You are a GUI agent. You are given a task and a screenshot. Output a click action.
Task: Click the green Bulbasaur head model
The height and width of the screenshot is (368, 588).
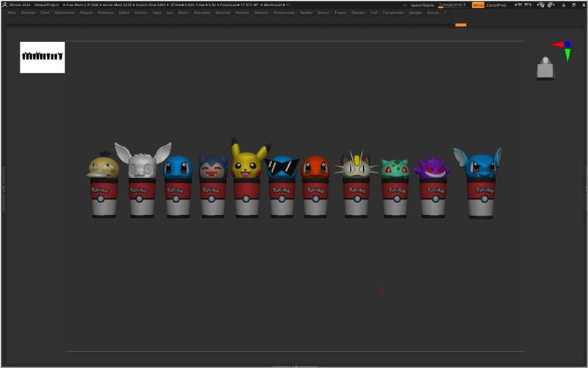coord(395,169)
